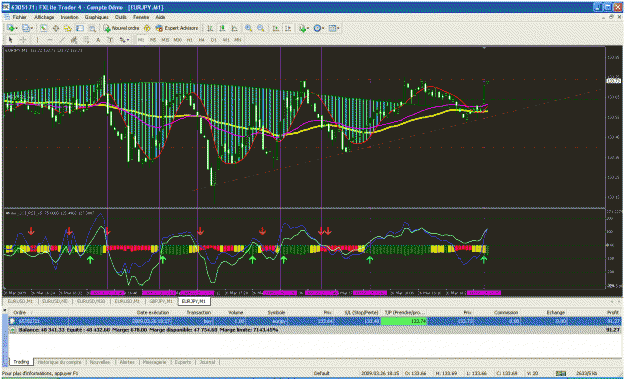Click the Nouvel ordre button
This screenshot has height=379, width=625.
122,28
